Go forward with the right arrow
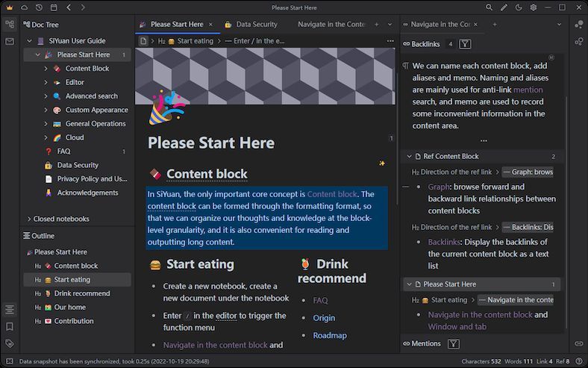588x368 pixels. pos(83,7)
